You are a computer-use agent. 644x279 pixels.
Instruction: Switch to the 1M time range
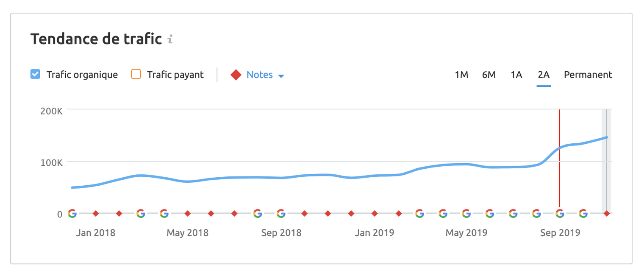461,75
